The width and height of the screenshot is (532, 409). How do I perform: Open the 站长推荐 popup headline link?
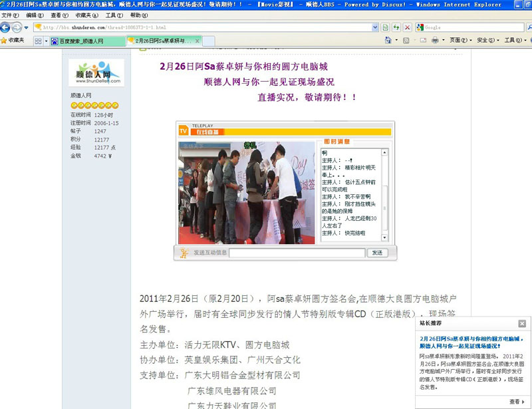click(x=471, y=342)
